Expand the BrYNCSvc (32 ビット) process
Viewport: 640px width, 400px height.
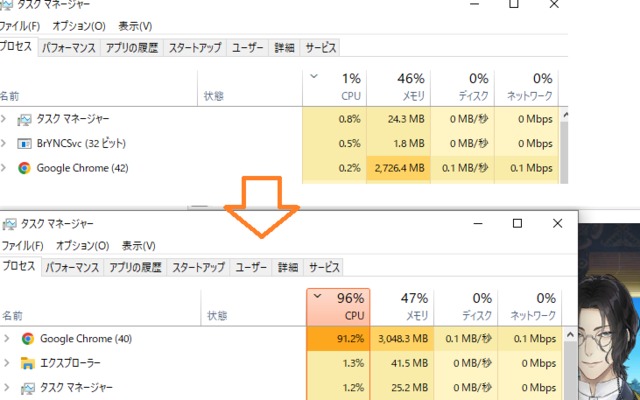4,143
